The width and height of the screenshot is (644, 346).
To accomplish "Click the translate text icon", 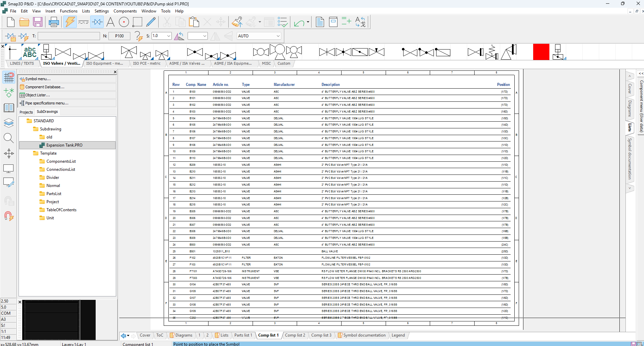I will tap(360, 22).
